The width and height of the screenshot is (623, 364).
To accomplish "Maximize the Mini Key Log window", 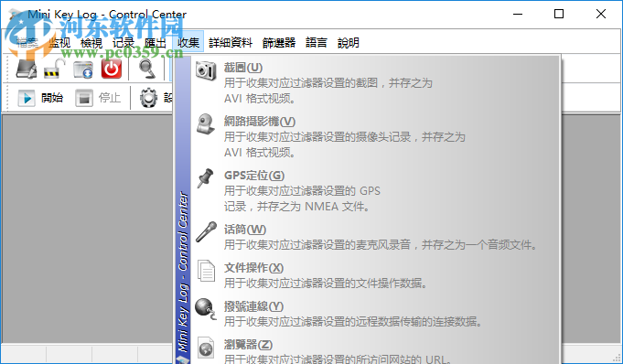I will [559, 14].
